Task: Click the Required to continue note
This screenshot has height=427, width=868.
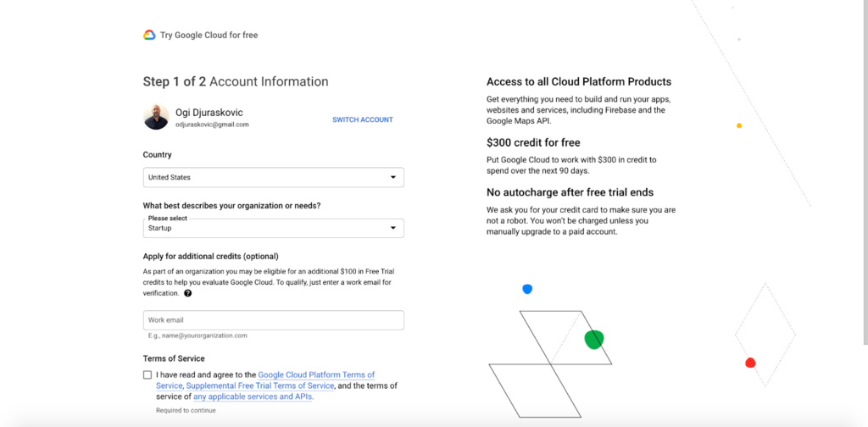Action: (186, 410)
